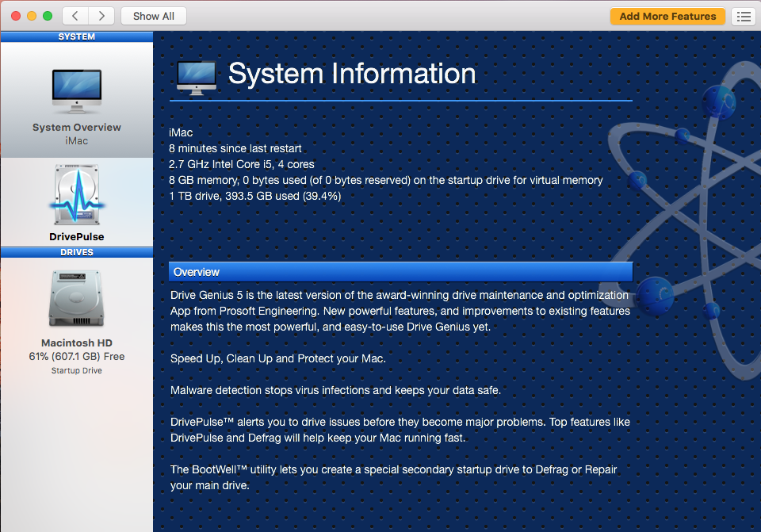Open the features list view icon
The image size is (761, 532).
tap(743, 16)
